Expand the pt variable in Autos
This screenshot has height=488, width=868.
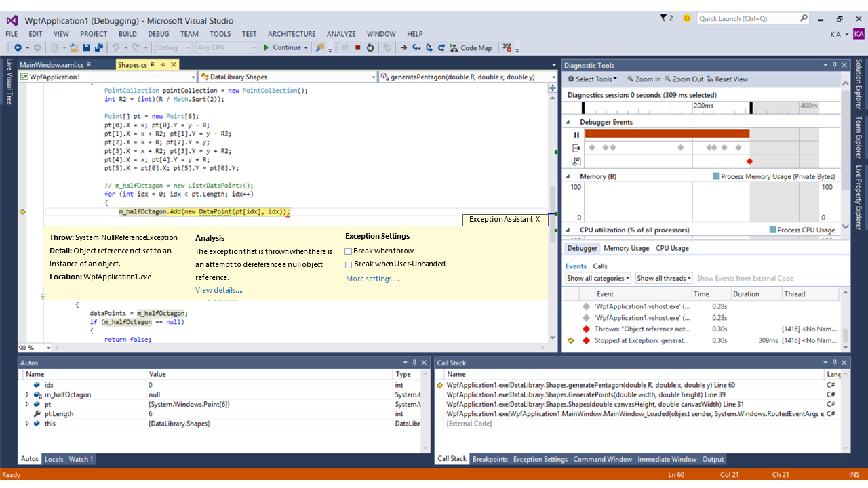pos(28,404)
